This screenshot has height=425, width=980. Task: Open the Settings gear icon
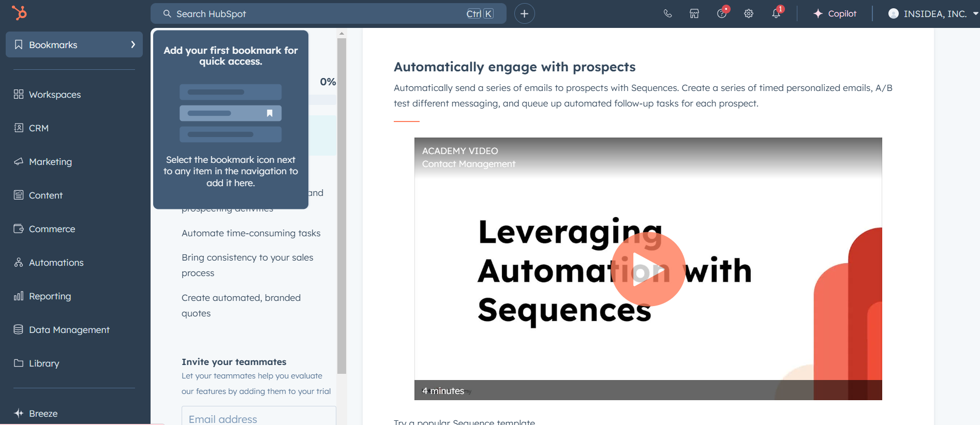748,13
